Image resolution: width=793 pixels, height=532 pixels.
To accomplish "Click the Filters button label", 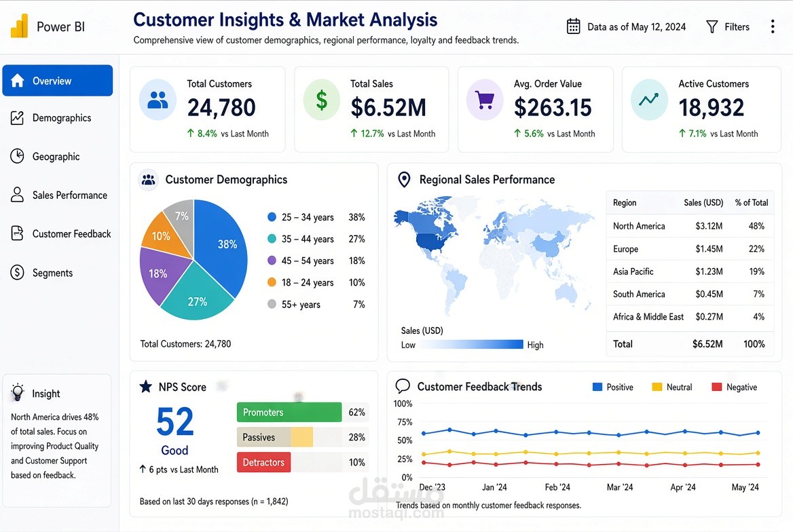I will pyautogui.click(x=737, y=26).
